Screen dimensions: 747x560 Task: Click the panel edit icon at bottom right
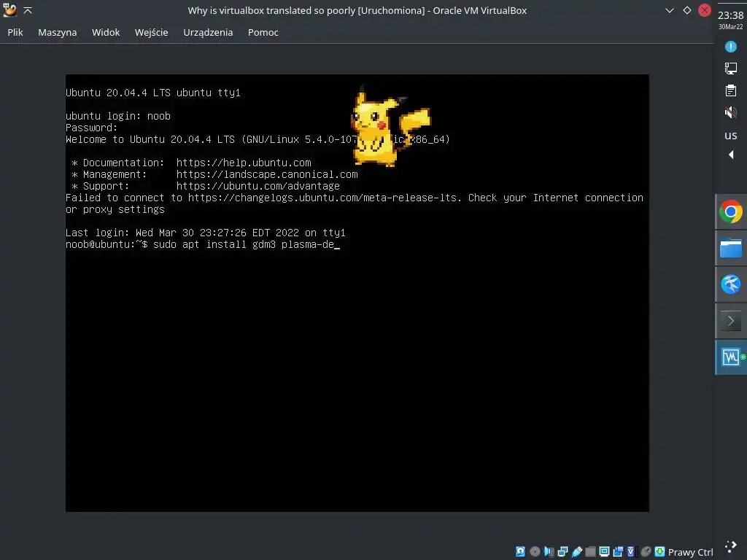730,546
